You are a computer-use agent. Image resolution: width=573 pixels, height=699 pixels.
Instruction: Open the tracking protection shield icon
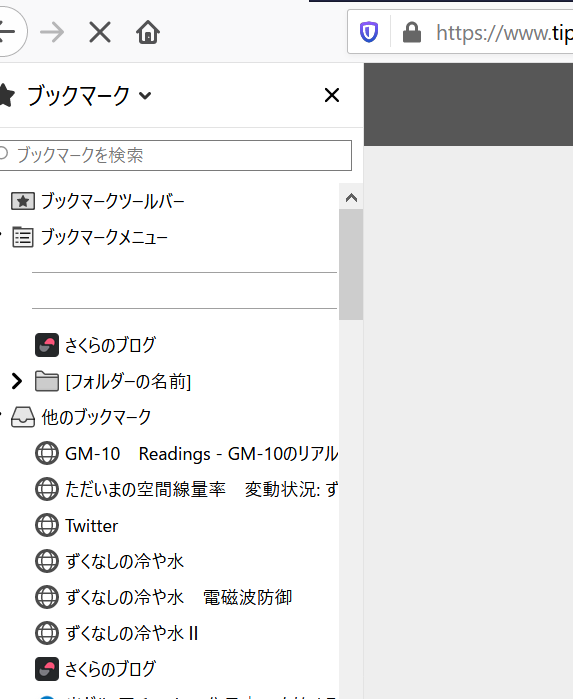(369, 33)
